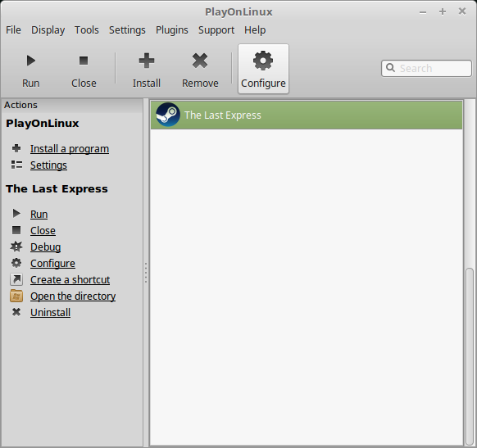
Task: Click the X icon beside Uninstall
Action: point(16,312)
